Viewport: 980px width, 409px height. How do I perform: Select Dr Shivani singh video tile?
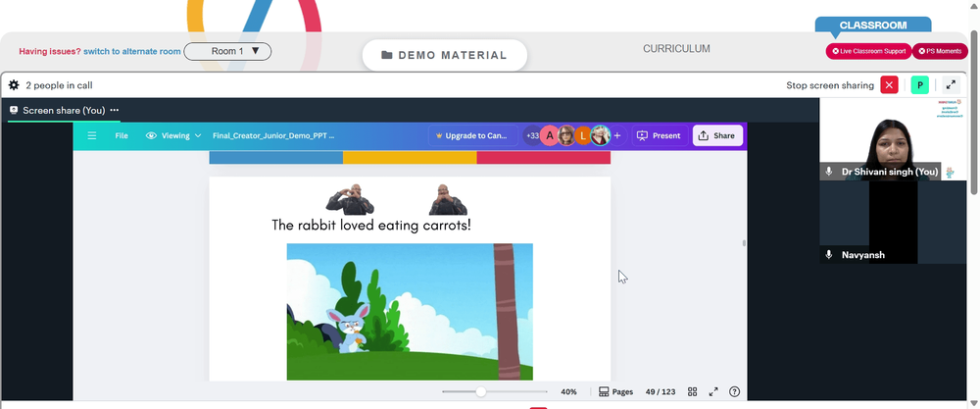pyautogui.click(x=893, y=139)
